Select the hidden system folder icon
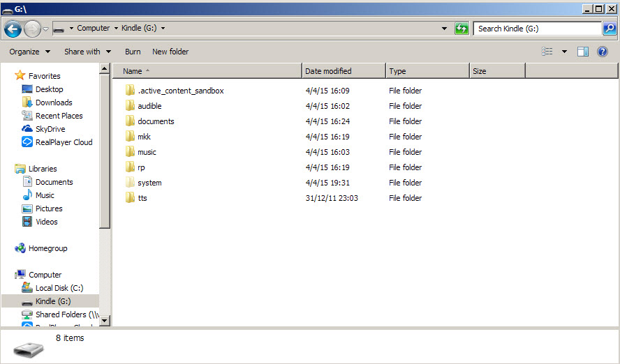 (130, 183)
